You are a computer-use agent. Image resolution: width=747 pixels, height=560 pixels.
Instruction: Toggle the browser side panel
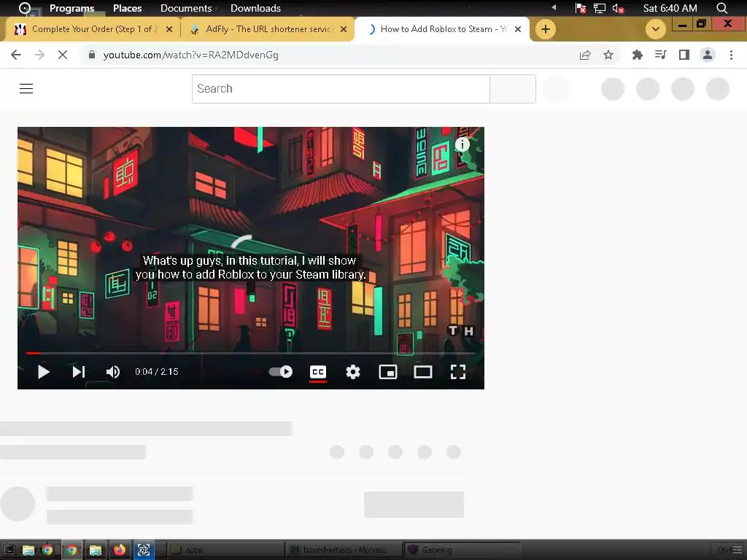(x=684, y=55)
